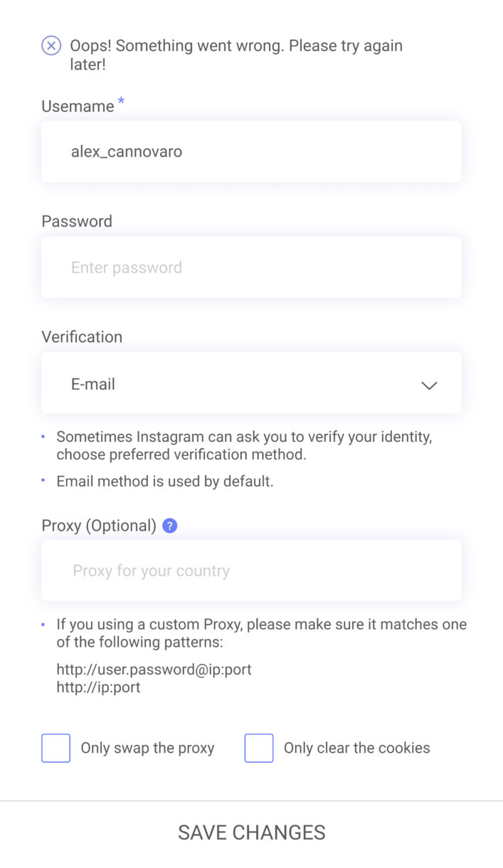503x868 pixels.
Task: Expand the Verification chevron arrow
Action: pos(428,385)
